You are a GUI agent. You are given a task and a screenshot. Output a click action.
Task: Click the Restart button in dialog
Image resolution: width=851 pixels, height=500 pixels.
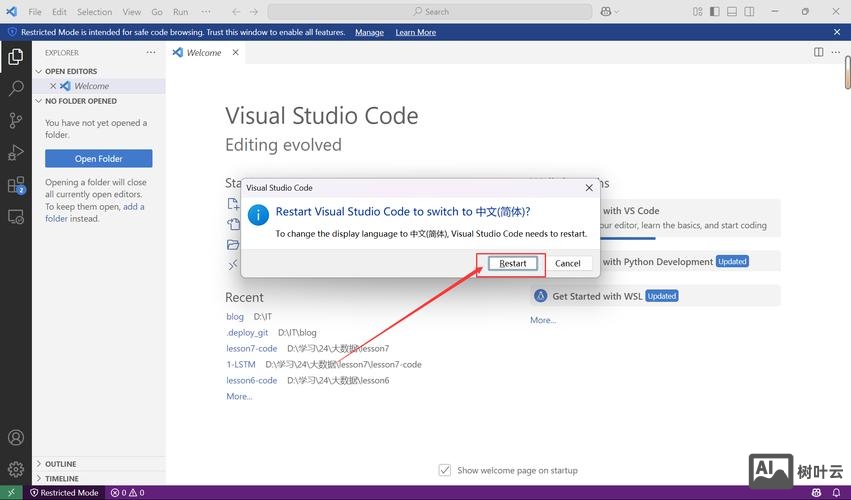click(x=513, y=263)
